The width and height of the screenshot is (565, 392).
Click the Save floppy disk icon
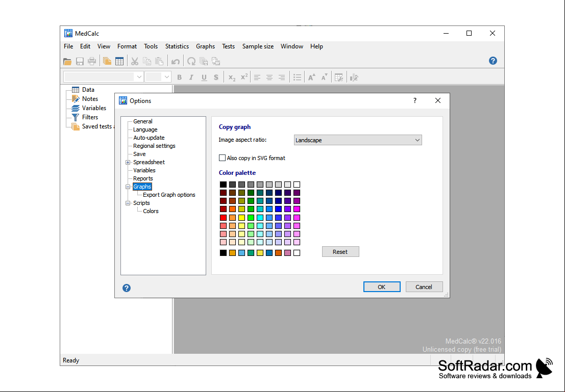(80, 62)
